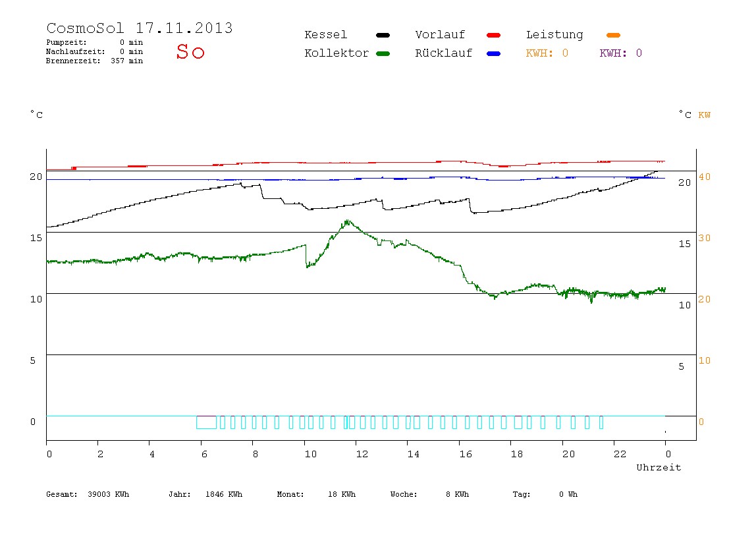This screenshot has width=756, height=535.
Task: Click the blue Rücklauf legend swatch
Action: click(x=494, y=53)
